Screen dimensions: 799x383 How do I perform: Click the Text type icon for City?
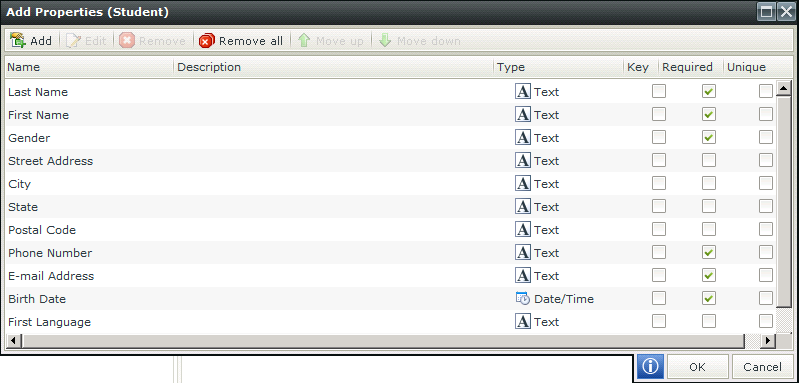523,183
